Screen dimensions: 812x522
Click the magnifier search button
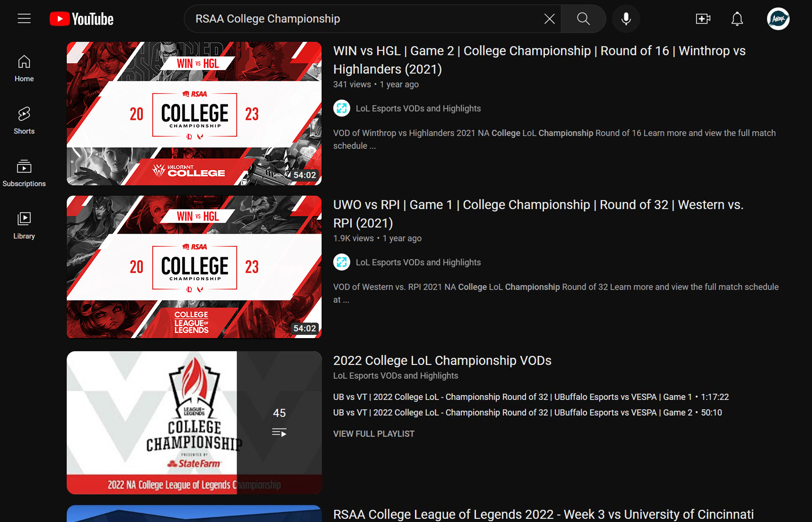coord(583,19)
